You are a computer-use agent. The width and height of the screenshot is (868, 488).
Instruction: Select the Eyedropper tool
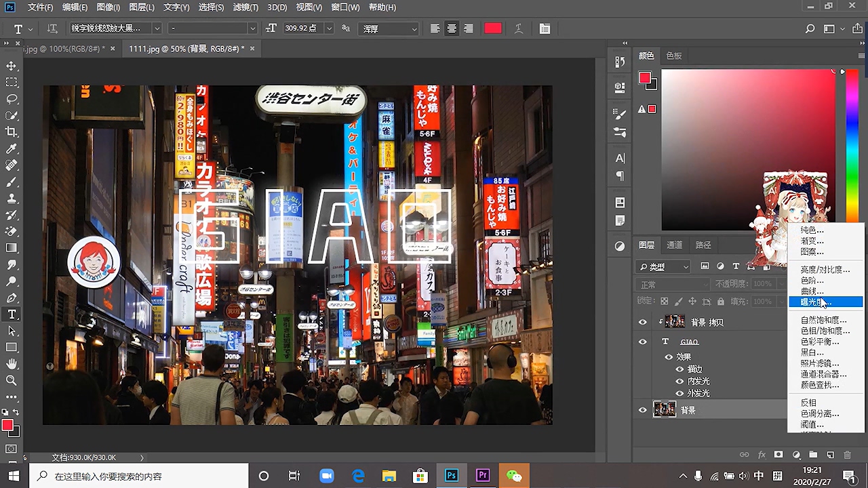point(12,149)
